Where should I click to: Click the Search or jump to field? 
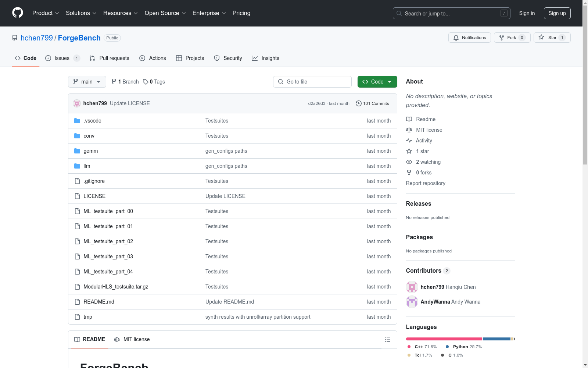coord(452,13)
